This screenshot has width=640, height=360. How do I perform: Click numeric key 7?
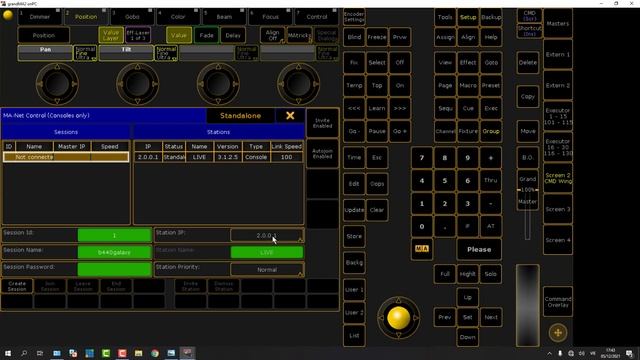pyautogui.click(x=422, y=158)
